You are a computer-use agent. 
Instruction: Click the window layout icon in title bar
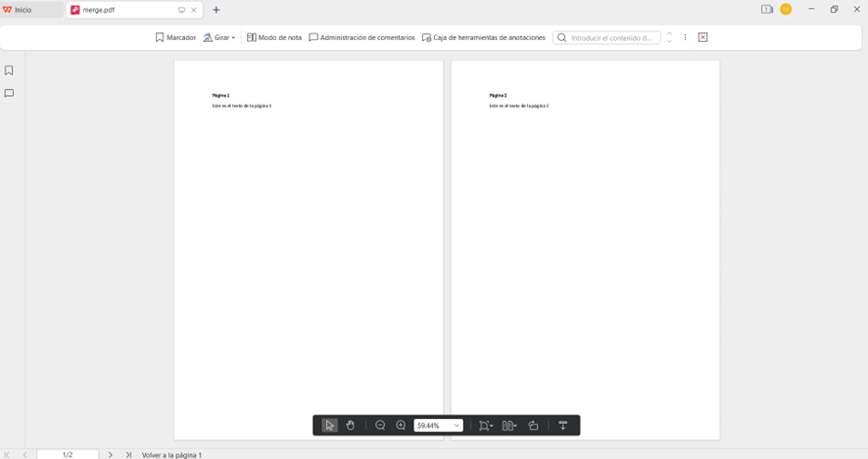click(767, 10)
